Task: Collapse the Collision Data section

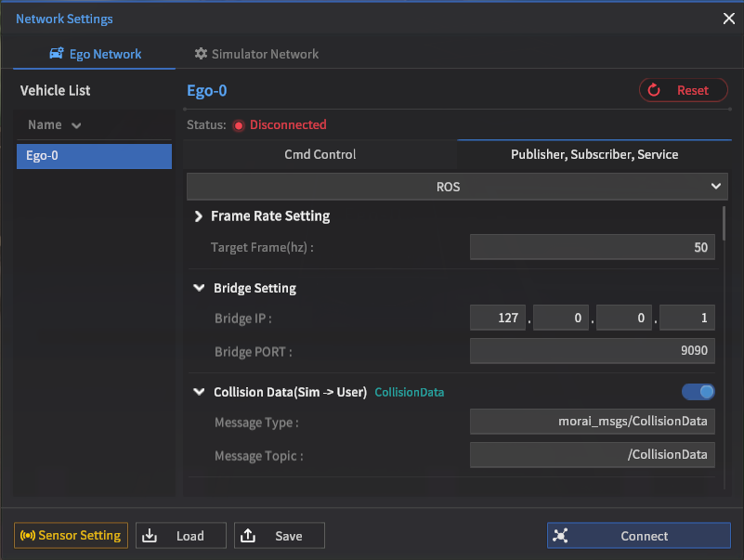Action: pos(199,392)
